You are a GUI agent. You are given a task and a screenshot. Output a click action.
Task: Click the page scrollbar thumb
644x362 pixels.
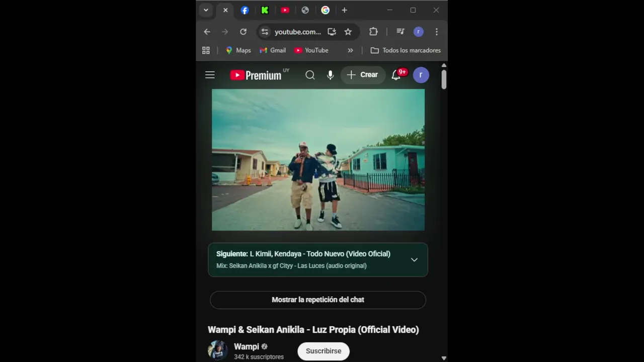[444, 79]
